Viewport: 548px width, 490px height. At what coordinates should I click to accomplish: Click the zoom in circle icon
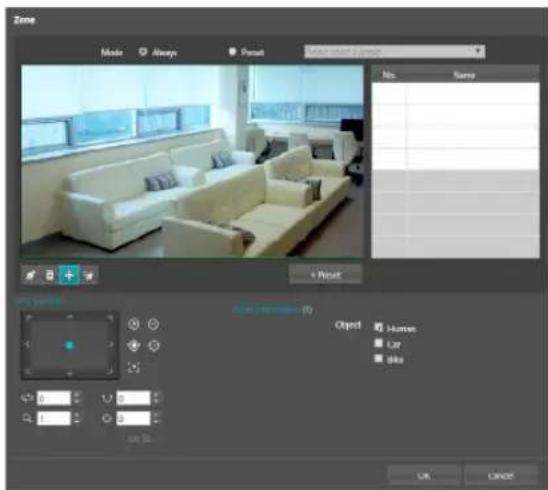(134, 324)
